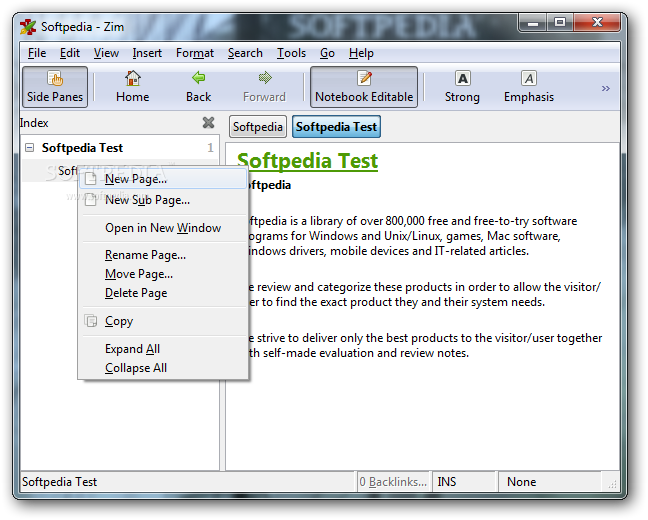Choose Copy from context menu
The height and width of the screenshot is (520, 648).
pos(164,321)
